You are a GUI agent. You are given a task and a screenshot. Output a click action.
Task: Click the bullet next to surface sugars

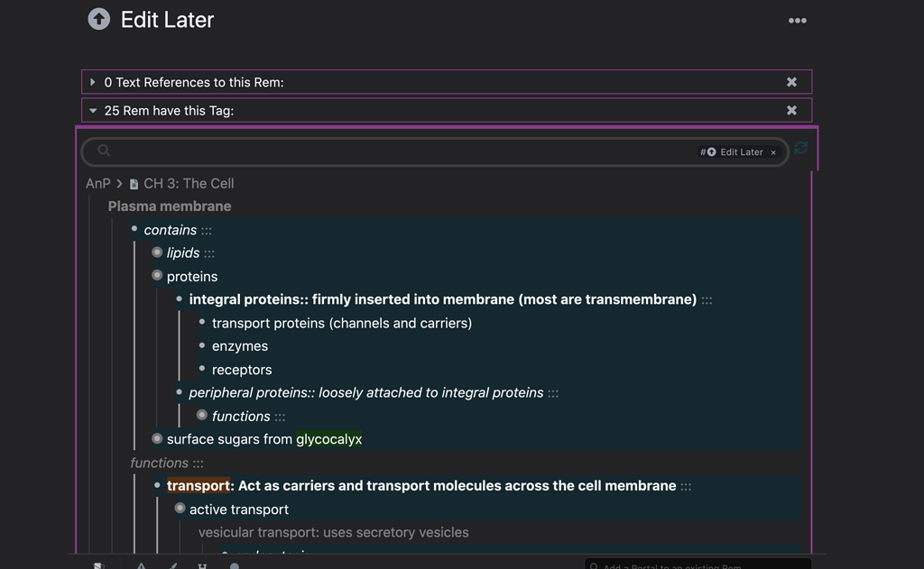(157, 439)
